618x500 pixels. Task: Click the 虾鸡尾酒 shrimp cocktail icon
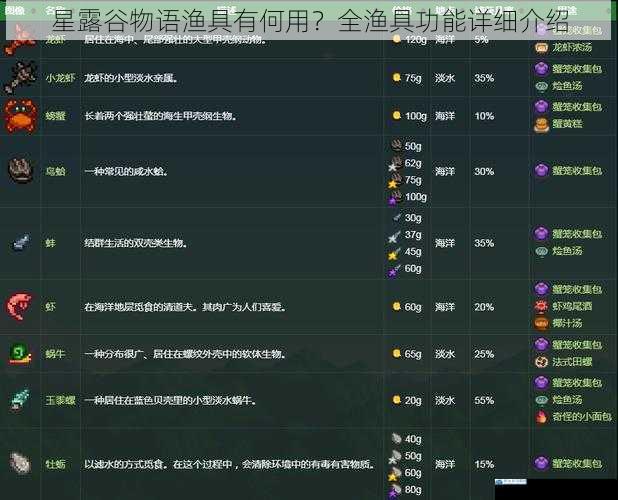[x=541, y=306]
